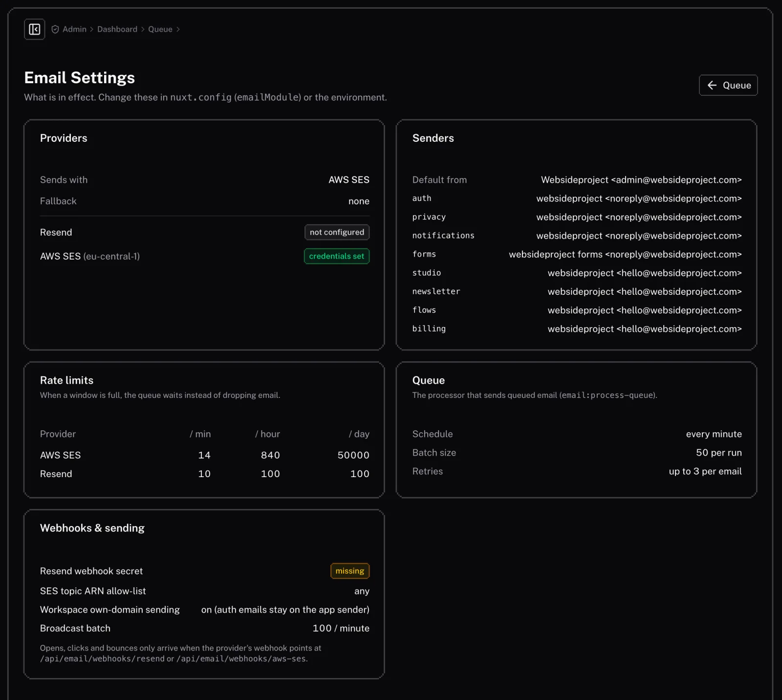Click AWS SES per-hour value 840
Screen dimensions: 782x700
click(270, 455)
